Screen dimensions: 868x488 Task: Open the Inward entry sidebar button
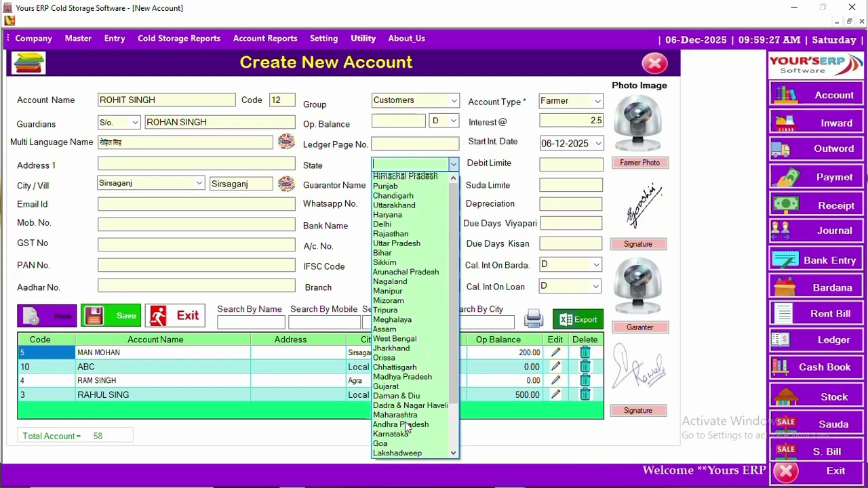(816, 123)
